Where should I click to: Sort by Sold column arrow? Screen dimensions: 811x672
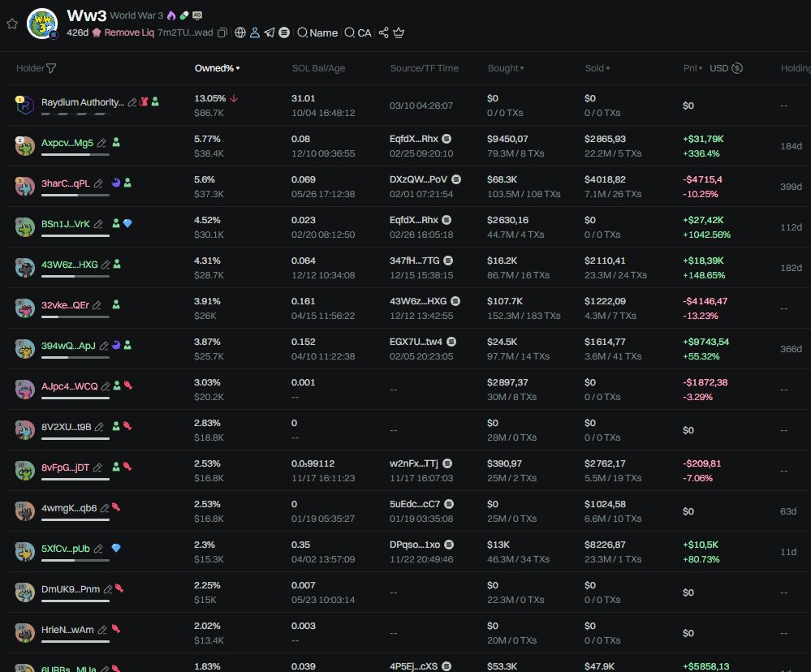[608, 68]
